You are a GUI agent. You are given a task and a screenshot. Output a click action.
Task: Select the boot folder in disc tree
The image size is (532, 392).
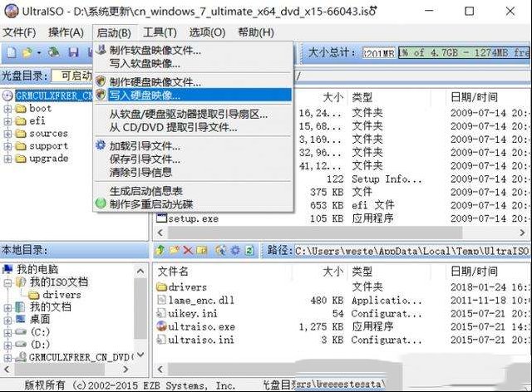[41, 109]
